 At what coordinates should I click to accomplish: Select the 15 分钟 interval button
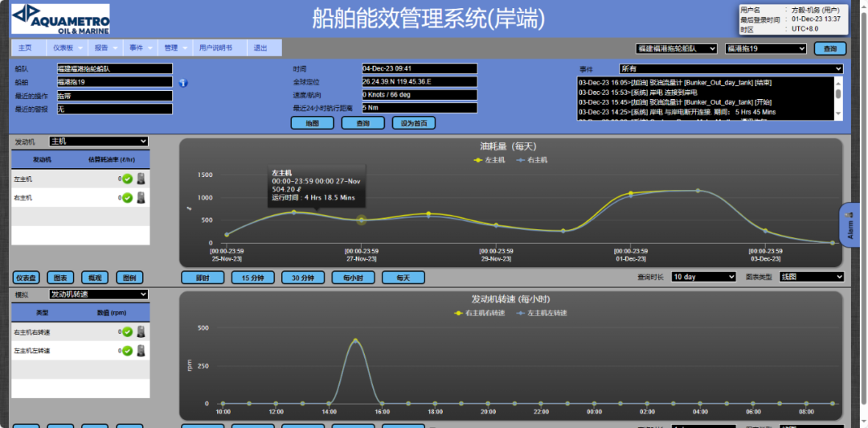[x=253, y=278]
